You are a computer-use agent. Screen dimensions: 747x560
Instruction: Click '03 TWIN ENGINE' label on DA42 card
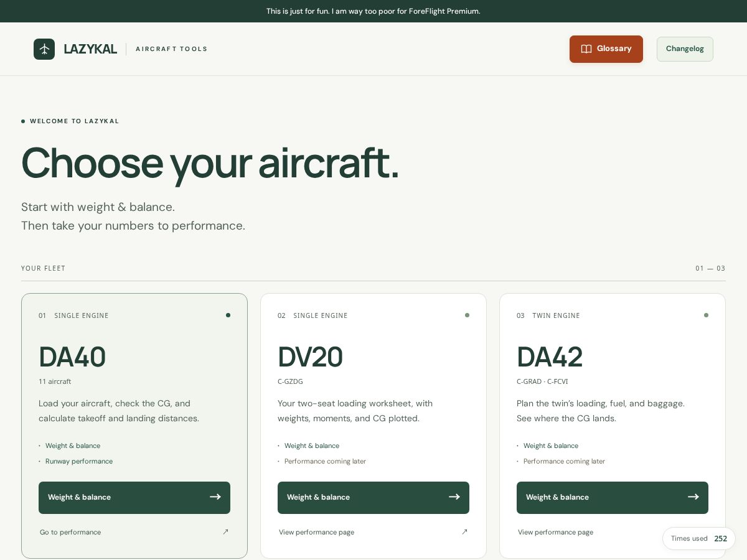pyautogui.click(x=548, y=315)
